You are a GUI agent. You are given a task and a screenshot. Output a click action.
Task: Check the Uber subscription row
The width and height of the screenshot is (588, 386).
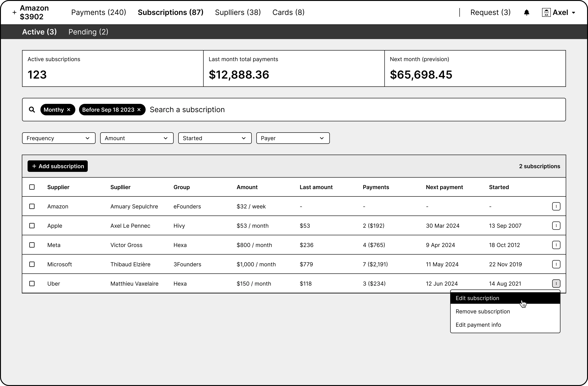point(32,284)
